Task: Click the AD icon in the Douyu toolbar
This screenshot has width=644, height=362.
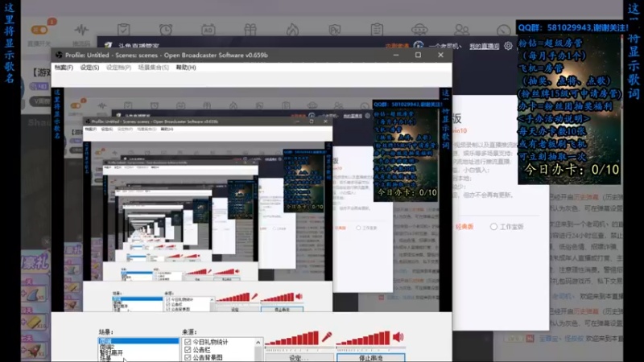Action: coord(208,30)
